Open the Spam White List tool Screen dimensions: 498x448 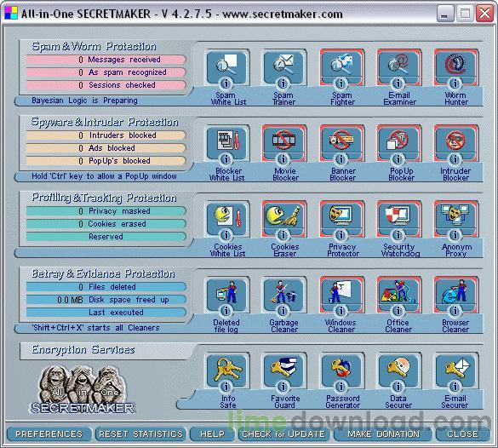(226, 66)
